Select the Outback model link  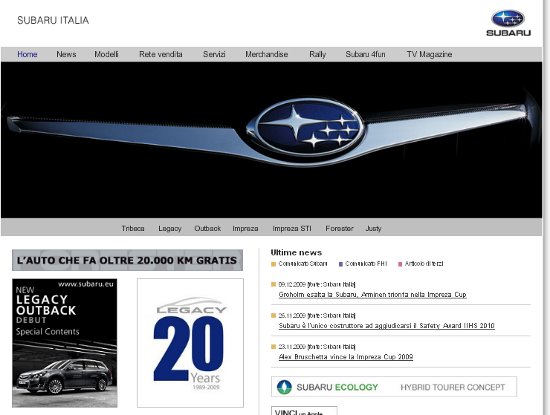208,228
